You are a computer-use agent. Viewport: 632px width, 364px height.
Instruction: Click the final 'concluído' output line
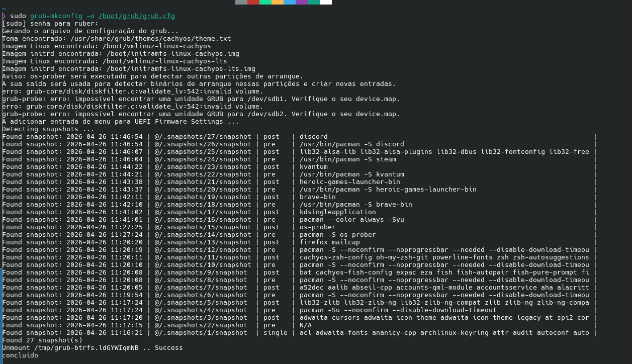click(20, 355)
